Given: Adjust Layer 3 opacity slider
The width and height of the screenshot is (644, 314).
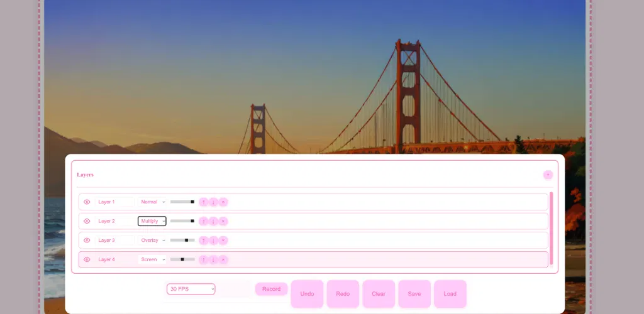Looking at the screenshot, I should (182, 241).
